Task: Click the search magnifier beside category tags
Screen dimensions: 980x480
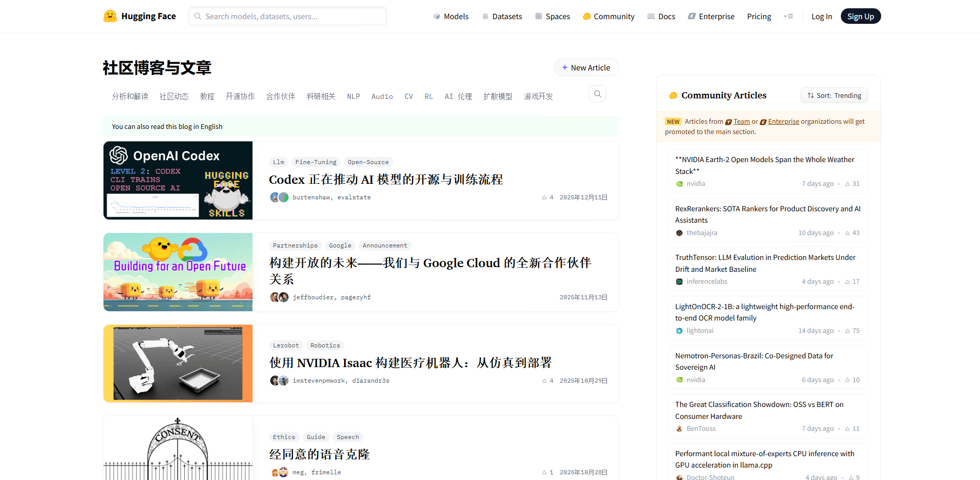Action: pyautogui.click(x=597, y=94)
